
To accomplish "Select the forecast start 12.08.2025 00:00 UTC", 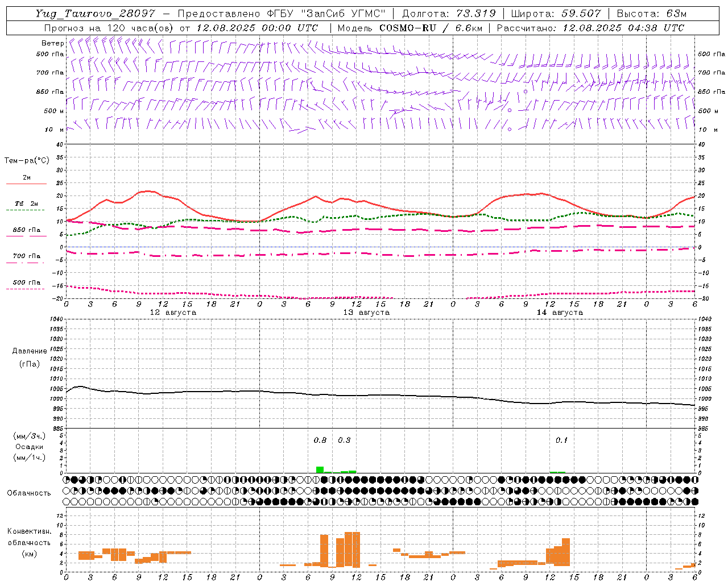I will point(257,28).
